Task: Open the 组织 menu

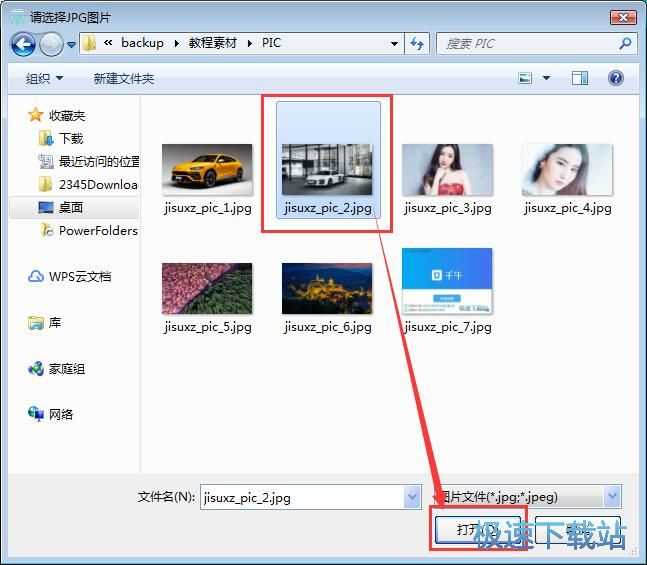Action: pos(44,78)
